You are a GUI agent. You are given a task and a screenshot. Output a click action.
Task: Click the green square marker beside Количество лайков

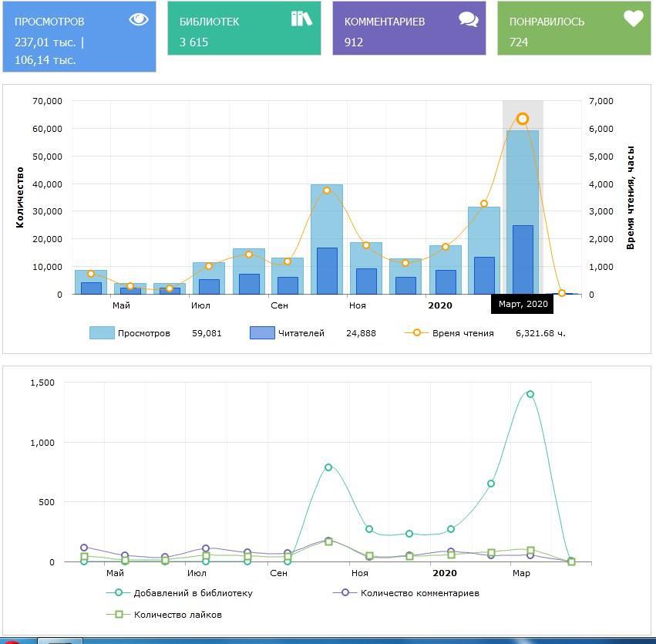[118, 614]
